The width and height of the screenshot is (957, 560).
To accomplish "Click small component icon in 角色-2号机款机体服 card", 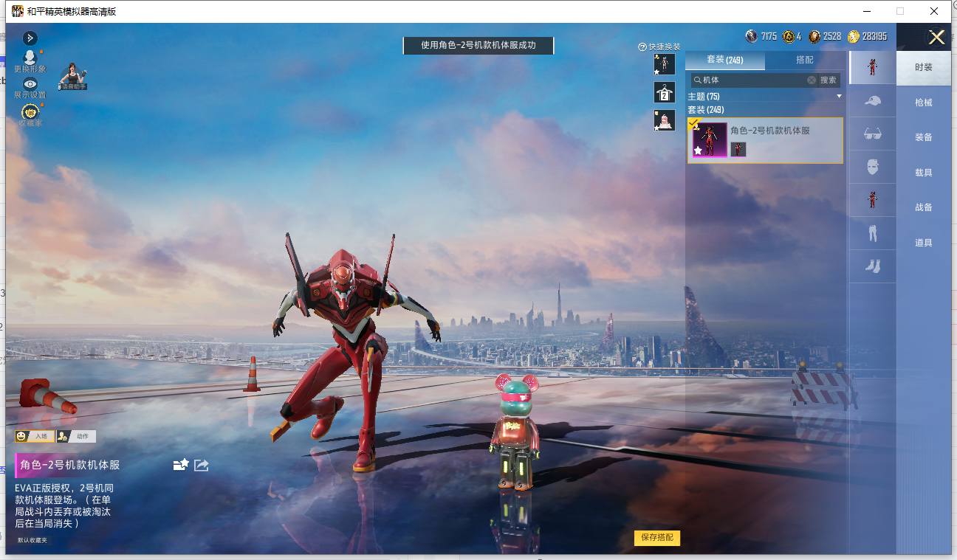I will coord(738,150).
